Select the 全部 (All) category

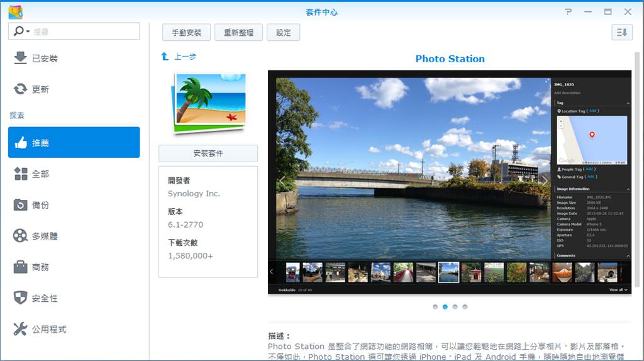click(74, 174)
